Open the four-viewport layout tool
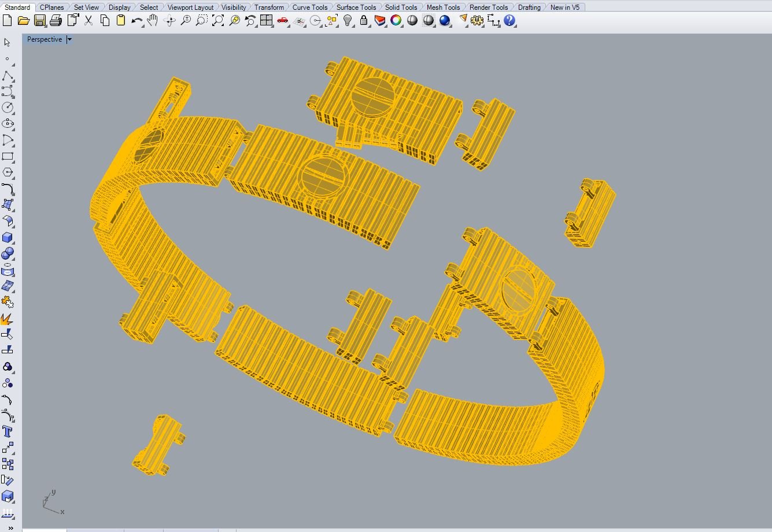 coord(266,21)
